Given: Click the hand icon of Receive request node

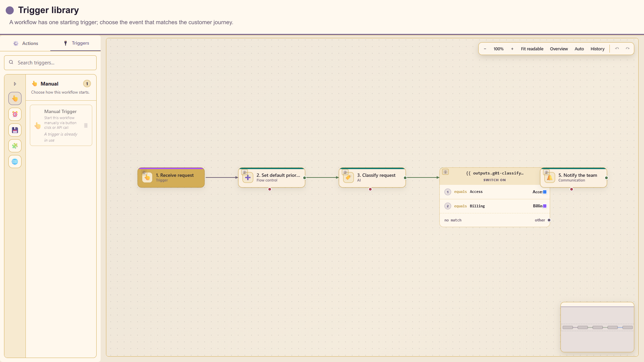Looking at the screenshot, I should (x=147, y=177).
